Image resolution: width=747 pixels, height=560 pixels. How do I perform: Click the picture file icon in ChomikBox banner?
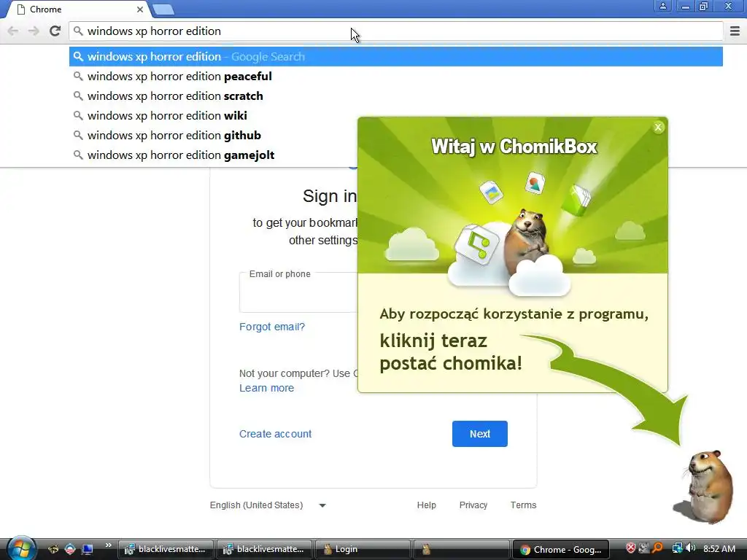pyautogui.click(x=491, y=192)
